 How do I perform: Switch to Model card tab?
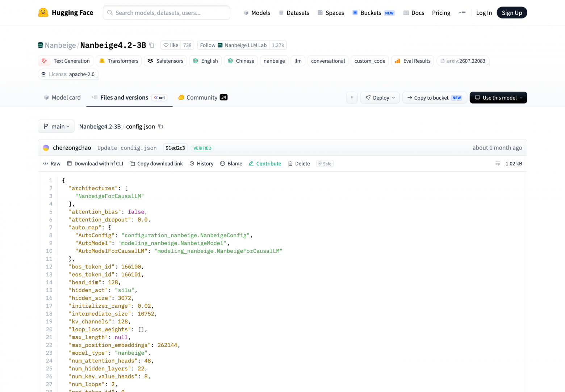62,97
